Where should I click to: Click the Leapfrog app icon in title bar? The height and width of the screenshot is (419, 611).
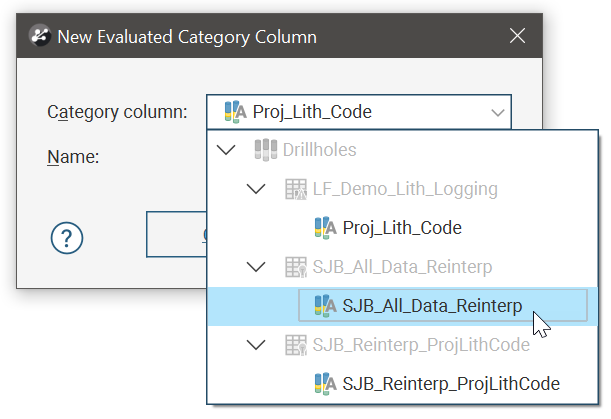tap(40, 37)
